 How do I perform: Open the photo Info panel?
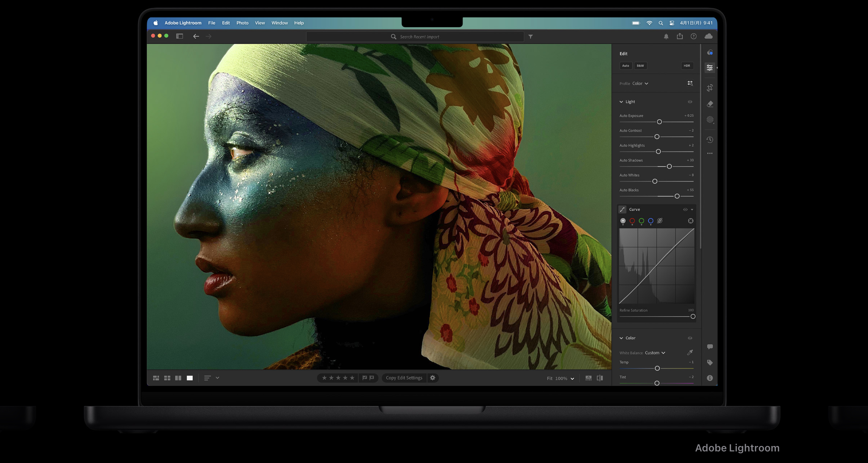click(710, 378)
